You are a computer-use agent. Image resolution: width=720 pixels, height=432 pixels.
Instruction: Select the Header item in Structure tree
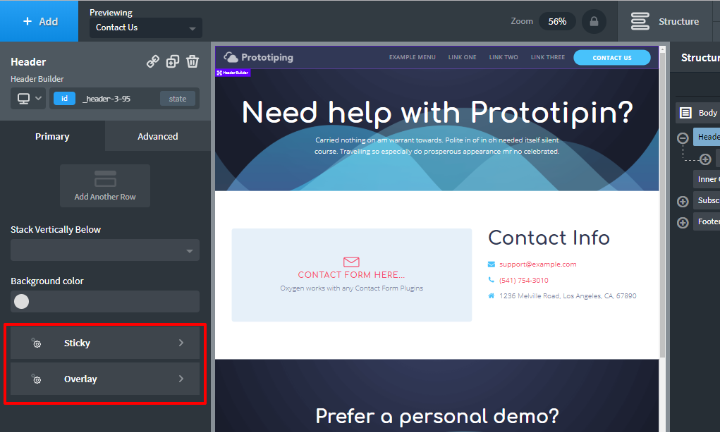707,137
